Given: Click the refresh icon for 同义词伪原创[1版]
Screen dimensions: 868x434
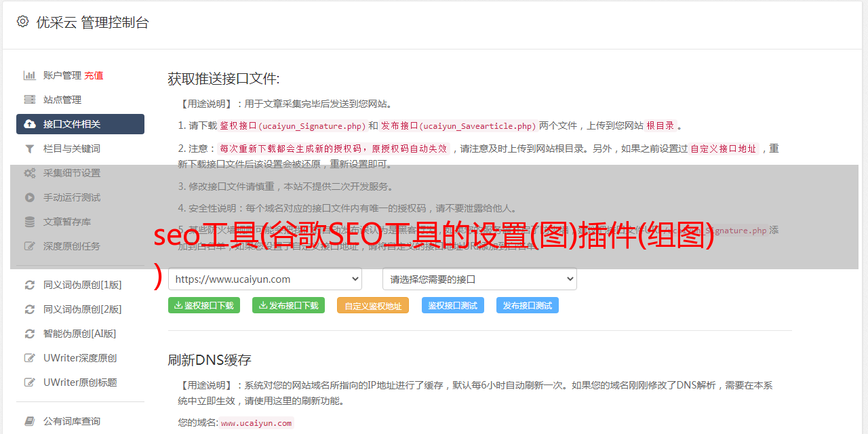Looking at the screenshot, I should [30, 285].
